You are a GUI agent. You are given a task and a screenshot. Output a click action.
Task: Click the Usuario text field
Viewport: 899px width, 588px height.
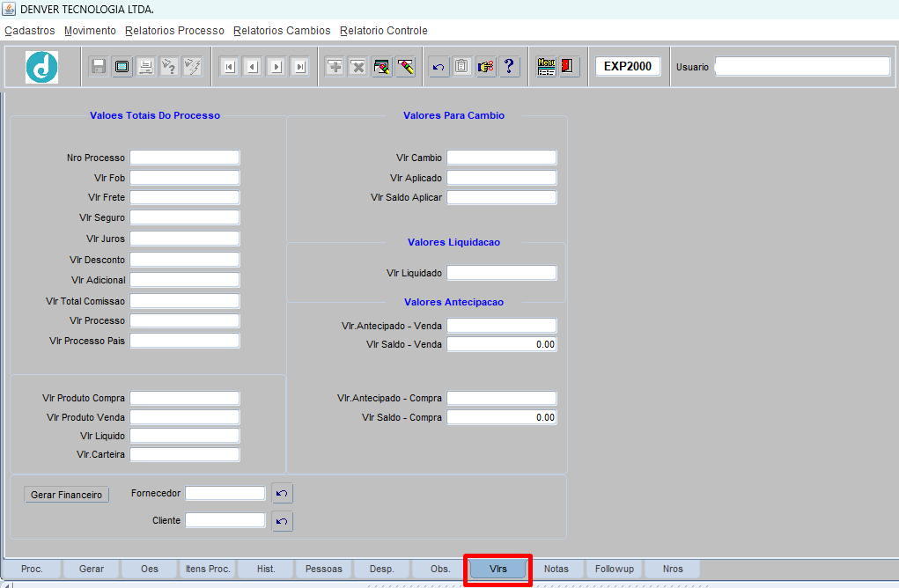coord(802,67)
